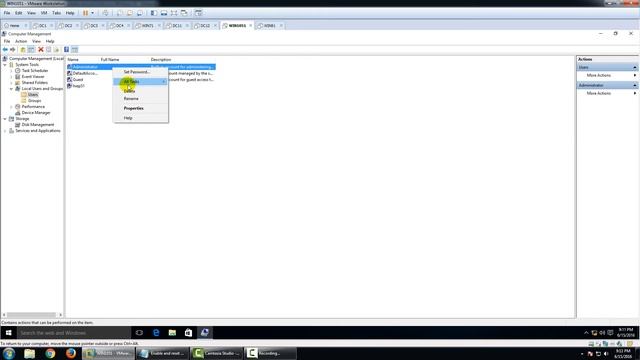Collapse the Local Users and Groups node

point(11,89)
